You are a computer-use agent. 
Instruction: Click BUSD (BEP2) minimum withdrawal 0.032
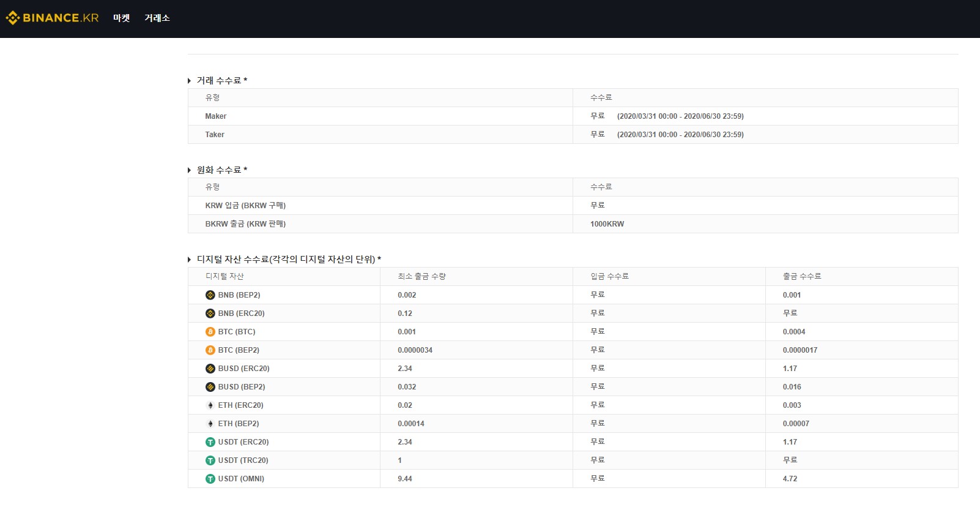pos(407,387)
